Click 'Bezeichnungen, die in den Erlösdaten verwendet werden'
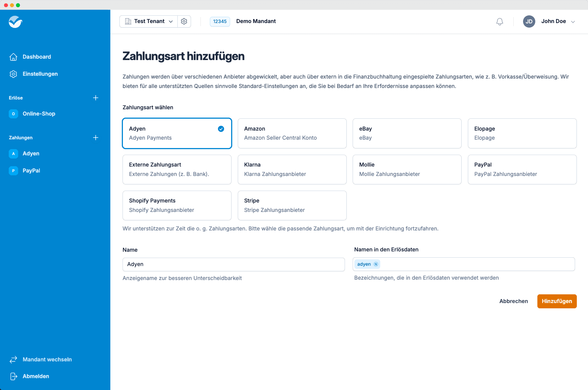 point(426,278)
